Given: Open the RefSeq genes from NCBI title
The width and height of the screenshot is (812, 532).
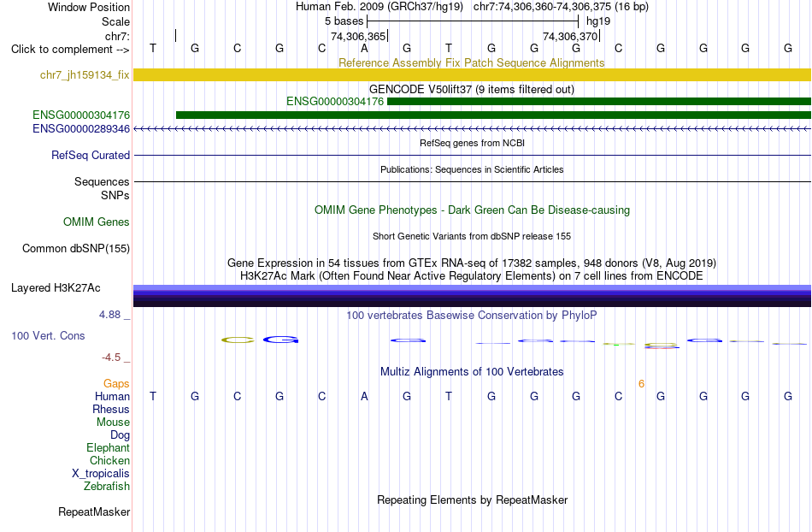Looking at the screenshot, I should pyautogui.click(x=472, y=143).
